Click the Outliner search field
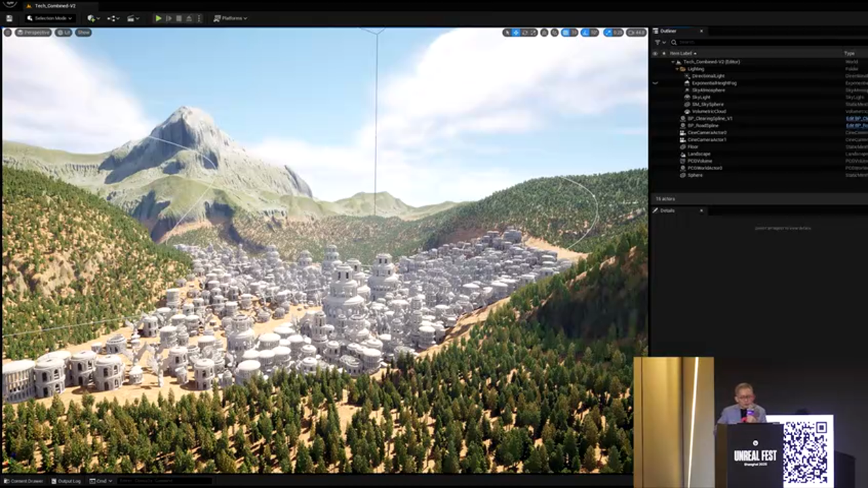 pyautogui.click(x=746, y=42)
